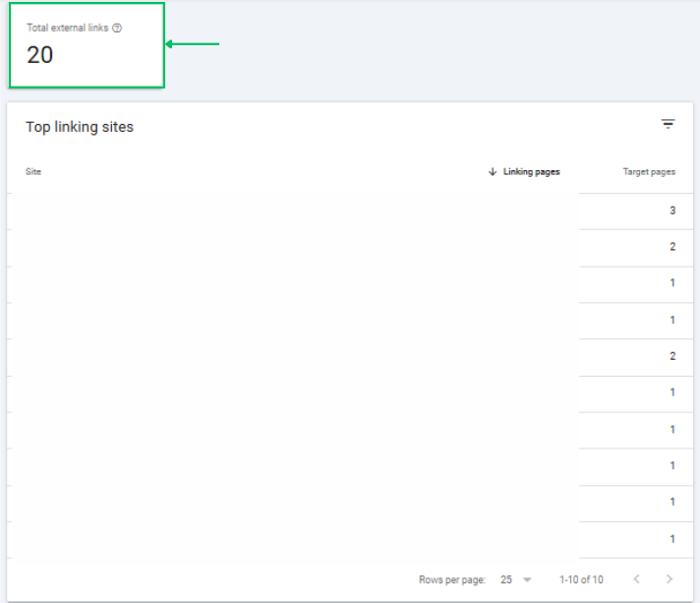Viewport: 700px width, 603px height.
Task: Click the Top linking sites heading
Action: click(80, 127)
